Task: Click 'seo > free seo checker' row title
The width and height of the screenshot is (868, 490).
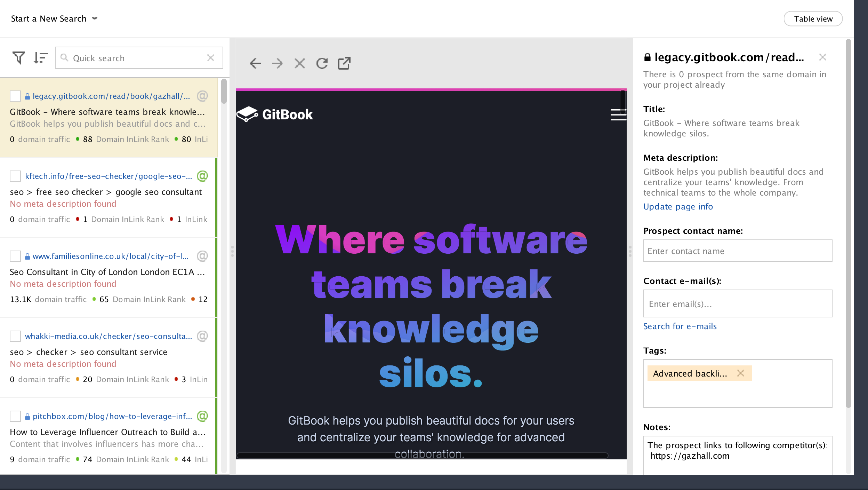Action: coord(106,192)
